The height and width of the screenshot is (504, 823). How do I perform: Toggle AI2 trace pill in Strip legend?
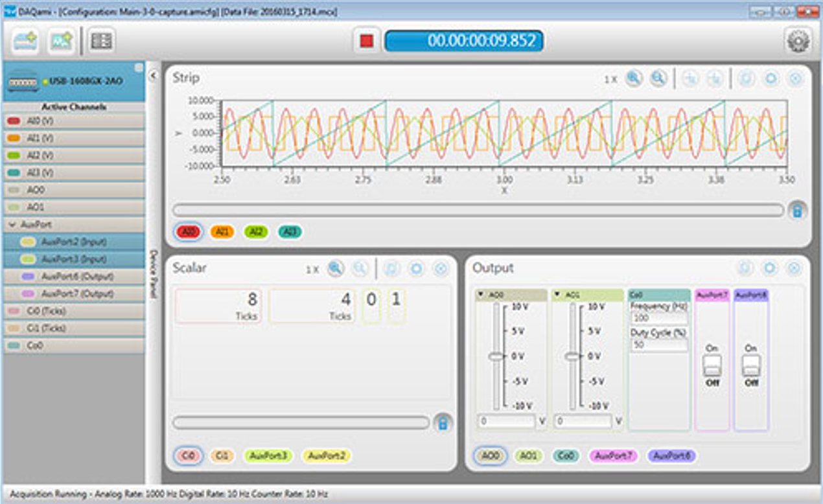point(256,232)
